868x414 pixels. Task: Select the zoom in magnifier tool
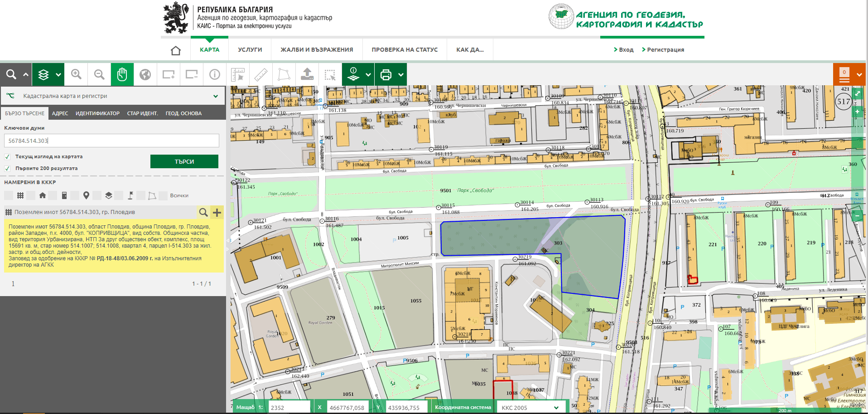[x=76, y=74]
